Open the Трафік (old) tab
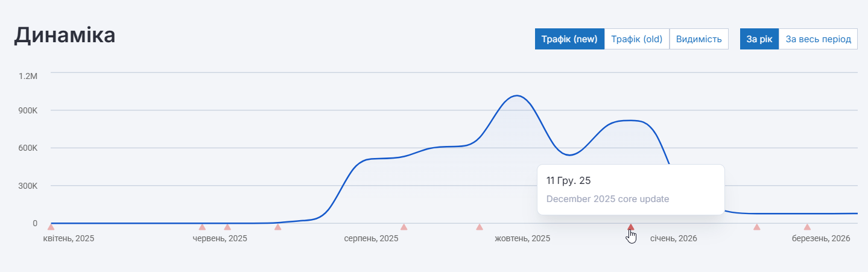This screenshot has height=272, width=868. point(636,39)
